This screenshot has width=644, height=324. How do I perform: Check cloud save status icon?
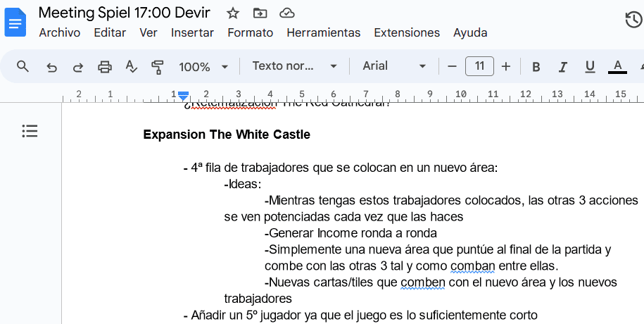coord(286,13)
